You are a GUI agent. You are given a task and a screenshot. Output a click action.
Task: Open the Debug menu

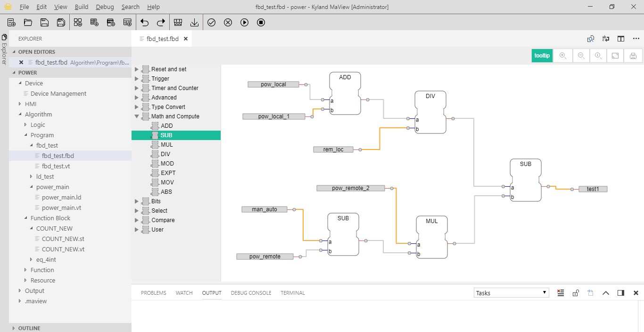(x=105, y=7)
